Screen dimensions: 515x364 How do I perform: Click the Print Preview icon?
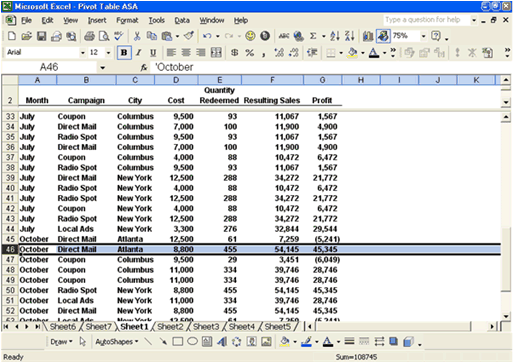point(104,36)
